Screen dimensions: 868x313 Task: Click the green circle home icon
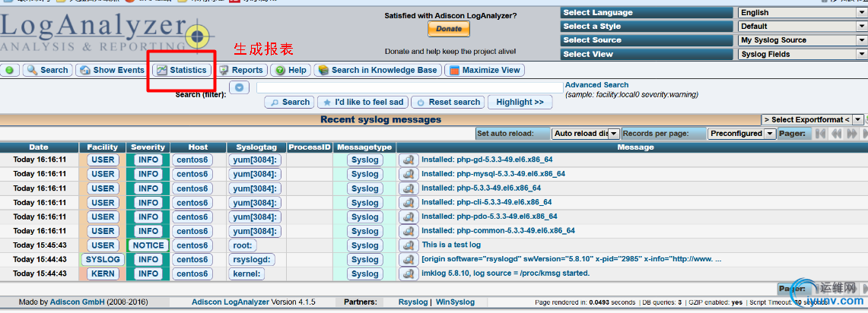(x=11, y=70)
